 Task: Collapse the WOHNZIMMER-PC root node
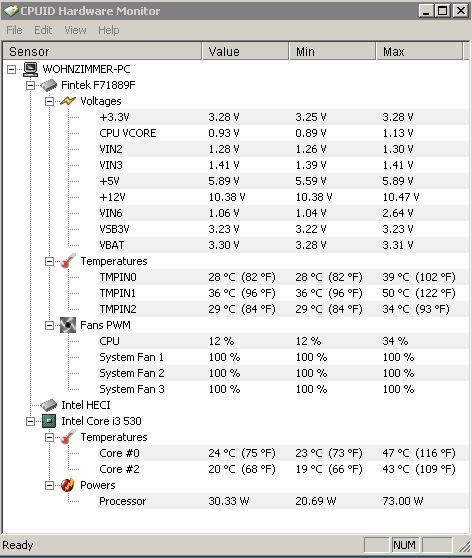[x=11, y=69]
